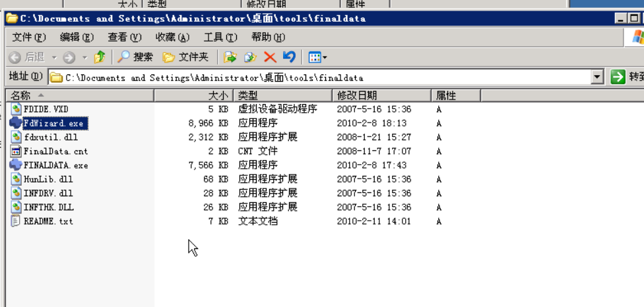Click the HunLib.dll file name
644x307 pixels.
pos(48,180)
